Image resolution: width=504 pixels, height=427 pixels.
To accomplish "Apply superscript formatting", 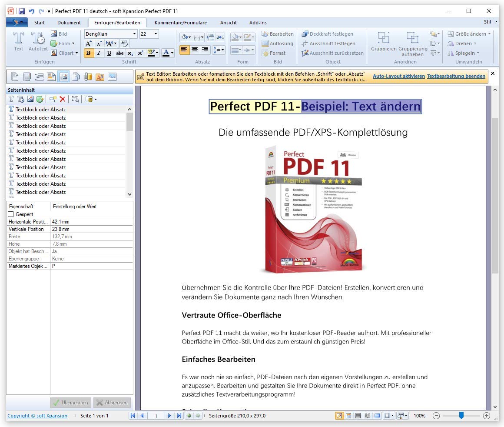I will pos(140,53).
